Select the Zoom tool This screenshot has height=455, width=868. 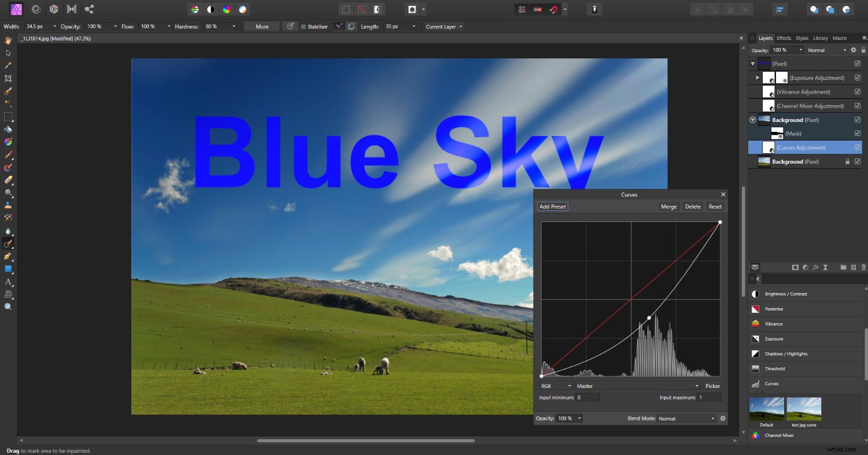pos(8,306)
